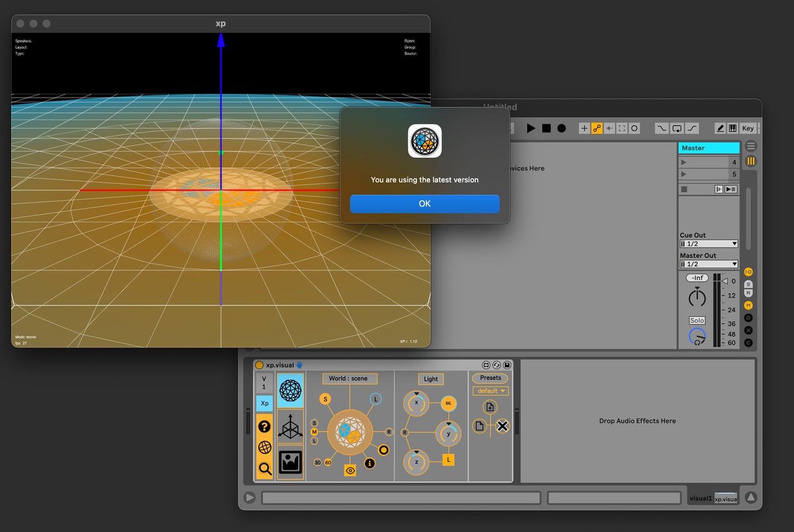Click the Solo cue button

coord(697,320)
